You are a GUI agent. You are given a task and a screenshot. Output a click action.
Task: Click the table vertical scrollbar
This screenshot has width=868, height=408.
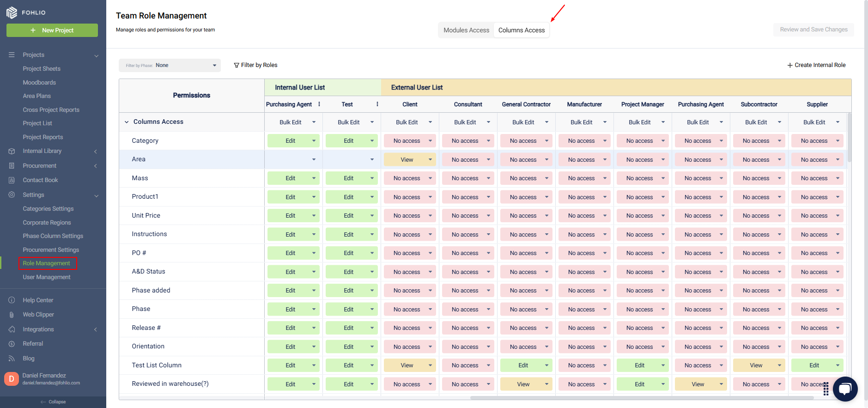click(x=849, y=137)
